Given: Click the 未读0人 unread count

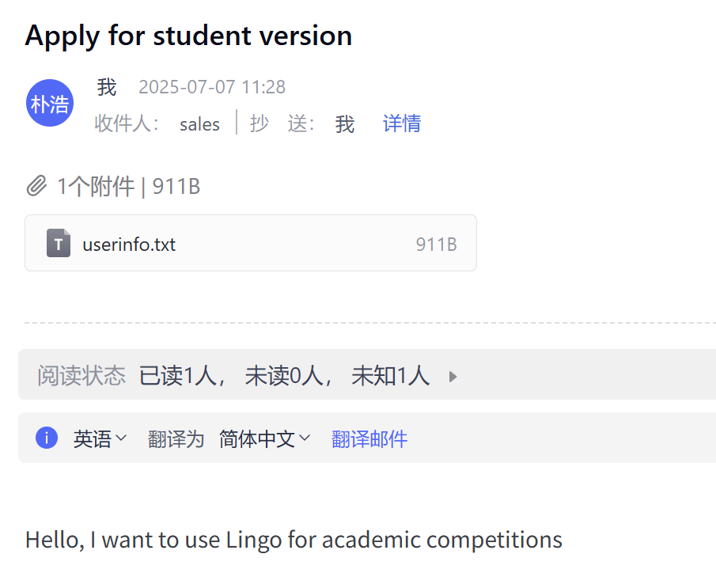Looking at the screenshot, I should [284, 375].
